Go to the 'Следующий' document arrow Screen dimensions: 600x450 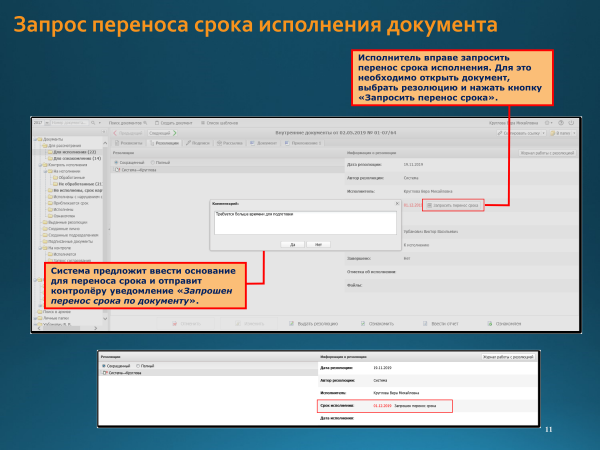click(x=164, y=132)
